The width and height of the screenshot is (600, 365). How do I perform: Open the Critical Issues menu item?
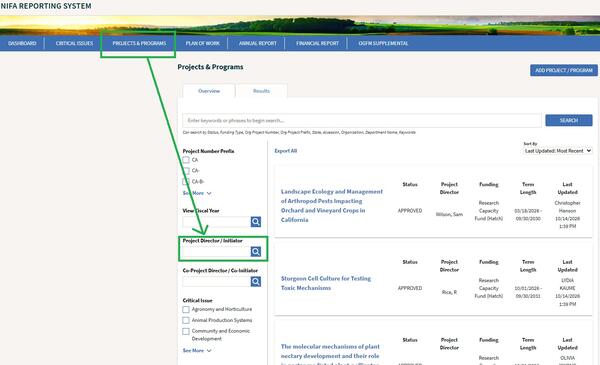click(74, 43)
